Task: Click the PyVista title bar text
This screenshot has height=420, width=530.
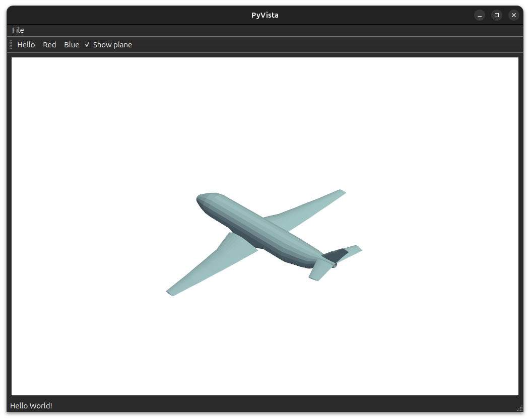Action: click(x=265, y=15)
